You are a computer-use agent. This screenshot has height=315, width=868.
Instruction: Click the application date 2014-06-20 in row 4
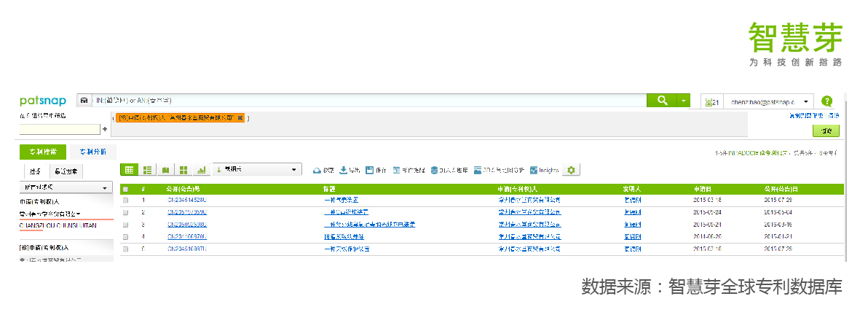point(708,237)
